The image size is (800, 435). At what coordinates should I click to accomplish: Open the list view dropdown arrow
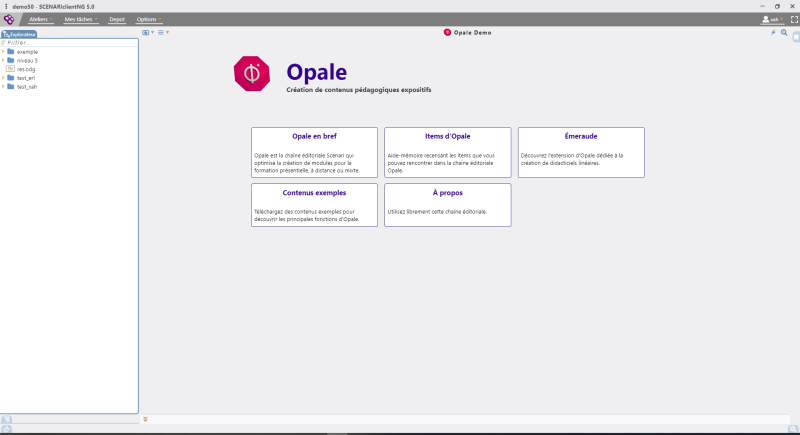[167, 33]
